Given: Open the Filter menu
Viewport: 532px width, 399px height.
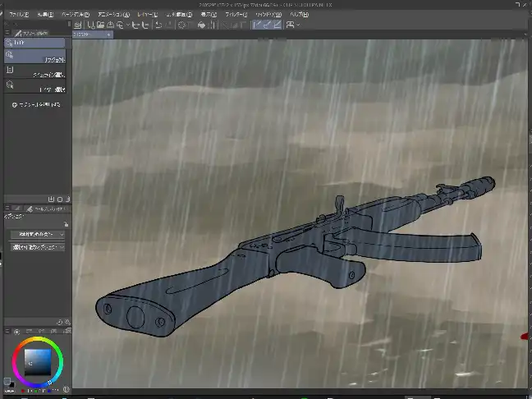Looking at the screenshot, I should [237, 14].
